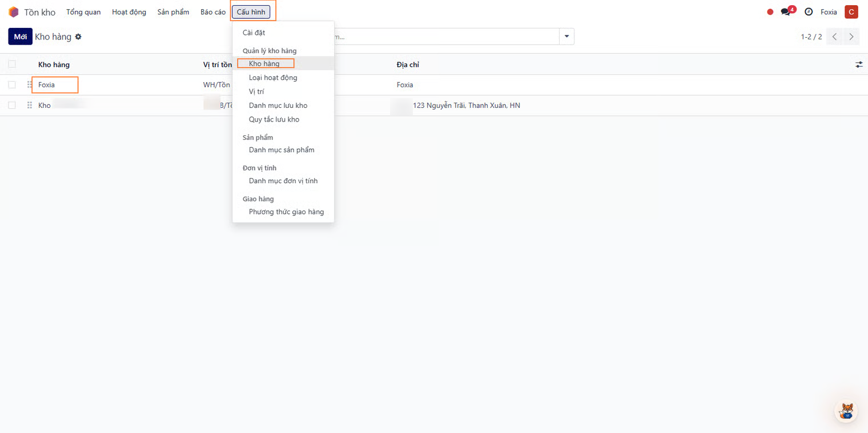The image size is (868, 433).
Task: Go to previous page with left chevron
Action: click(834, 37)
